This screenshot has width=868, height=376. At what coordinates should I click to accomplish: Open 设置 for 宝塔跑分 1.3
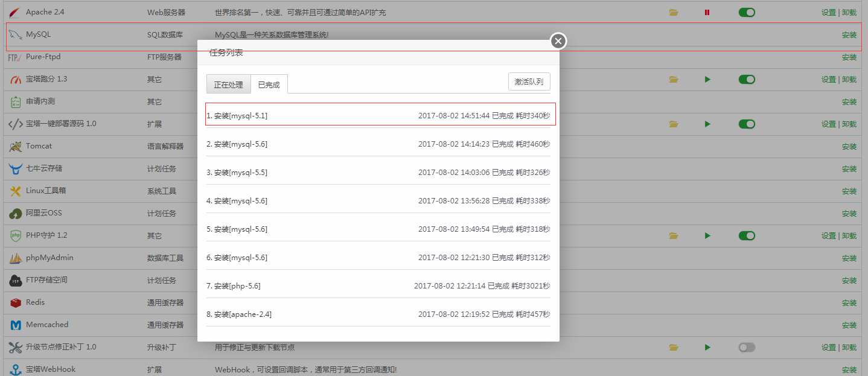[x=828, y=80]
